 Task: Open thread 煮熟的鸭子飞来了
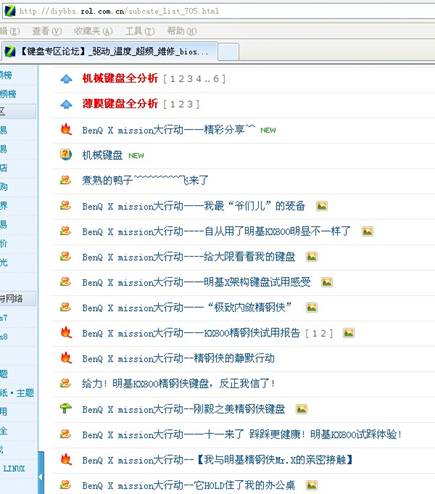(x=145, y=180)
